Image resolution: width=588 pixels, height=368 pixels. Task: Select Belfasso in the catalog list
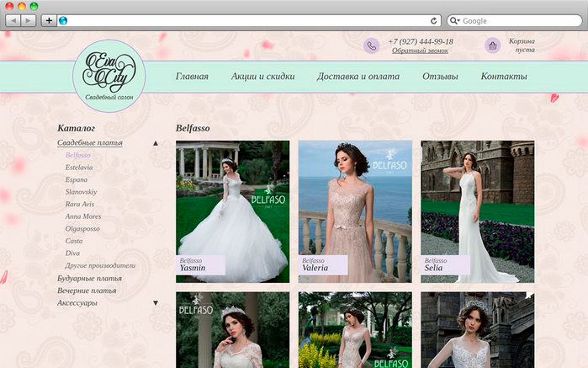tap(78, 155)
